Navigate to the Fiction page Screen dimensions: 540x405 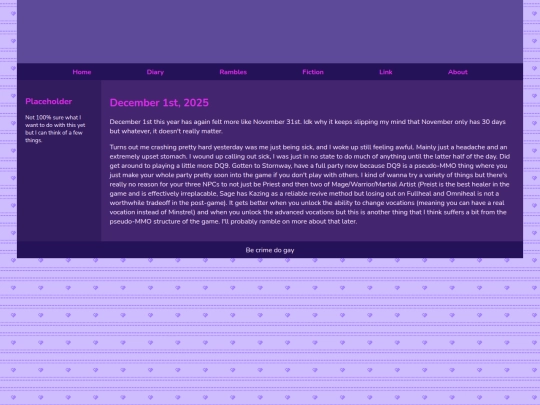point(313,72)
